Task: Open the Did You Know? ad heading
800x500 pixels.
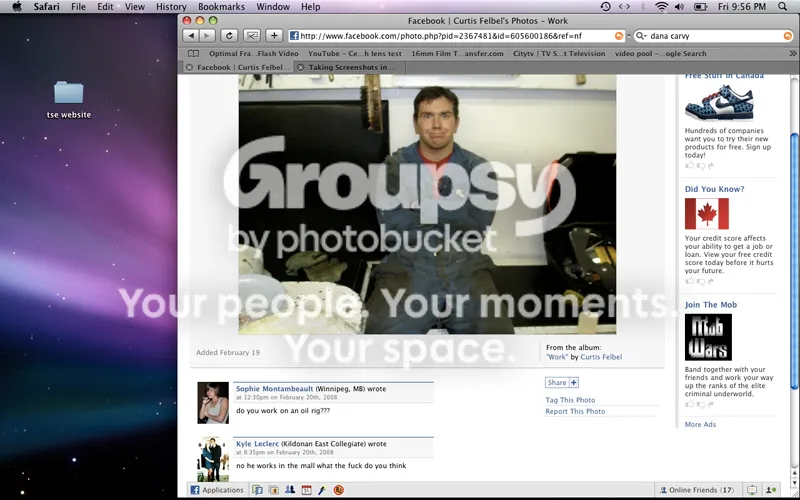Action: pyautogui.click(x=714, y=189)
